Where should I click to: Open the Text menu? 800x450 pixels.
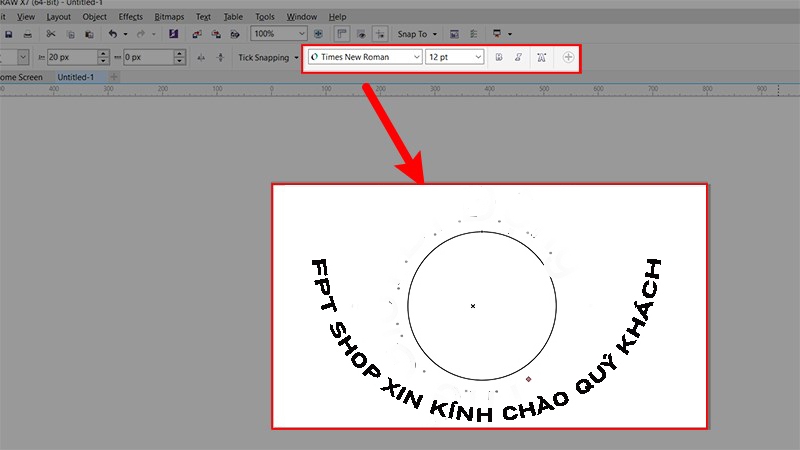[204, 17]
